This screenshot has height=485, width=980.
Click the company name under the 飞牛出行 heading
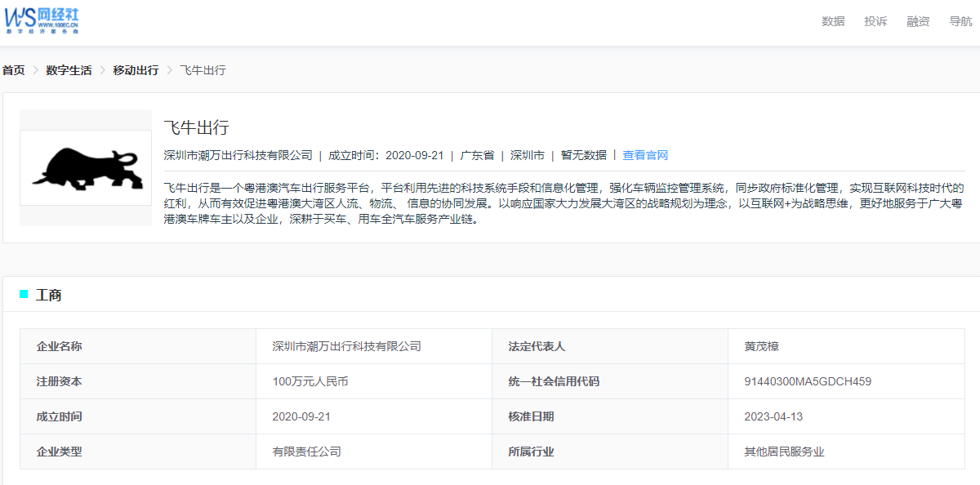(238, 155)
